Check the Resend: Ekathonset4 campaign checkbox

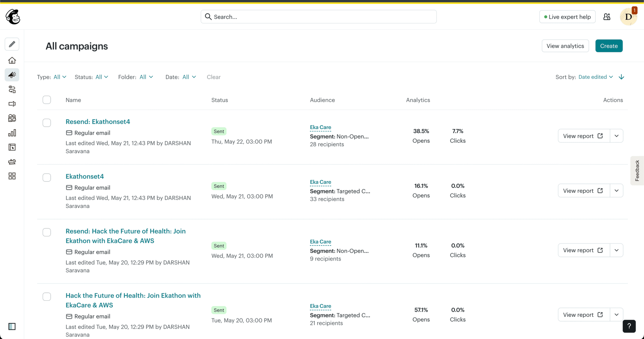pos(47,123)
